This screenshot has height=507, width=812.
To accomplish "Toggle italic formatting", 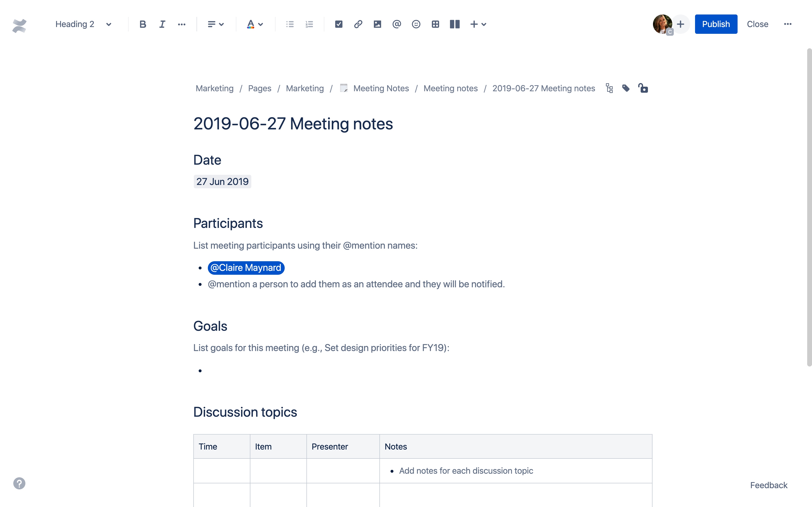I will pos(162,24).
